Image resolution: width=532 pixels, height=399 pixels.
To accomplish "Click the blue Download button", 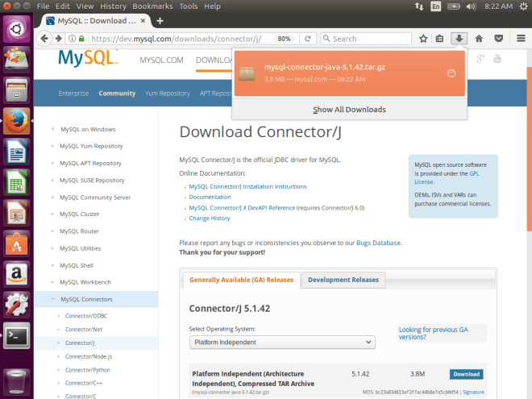I will click(466, 374).
